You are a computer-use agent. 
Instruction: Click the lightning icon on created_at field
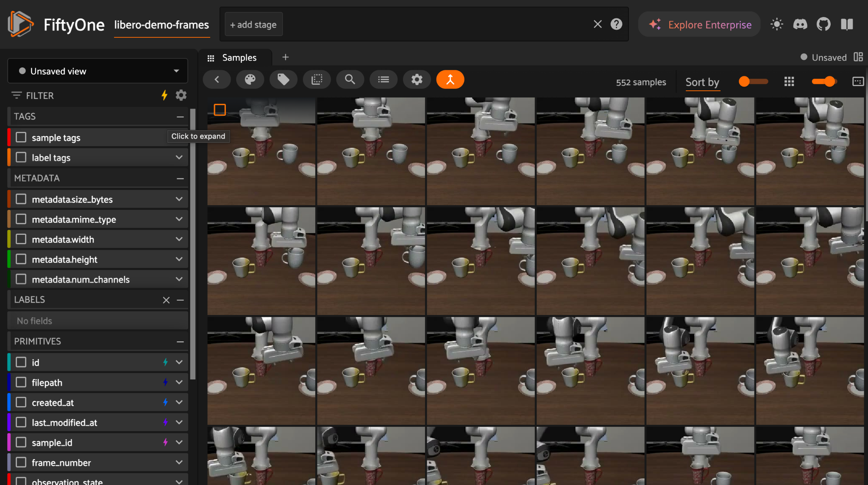click(165, 402)
